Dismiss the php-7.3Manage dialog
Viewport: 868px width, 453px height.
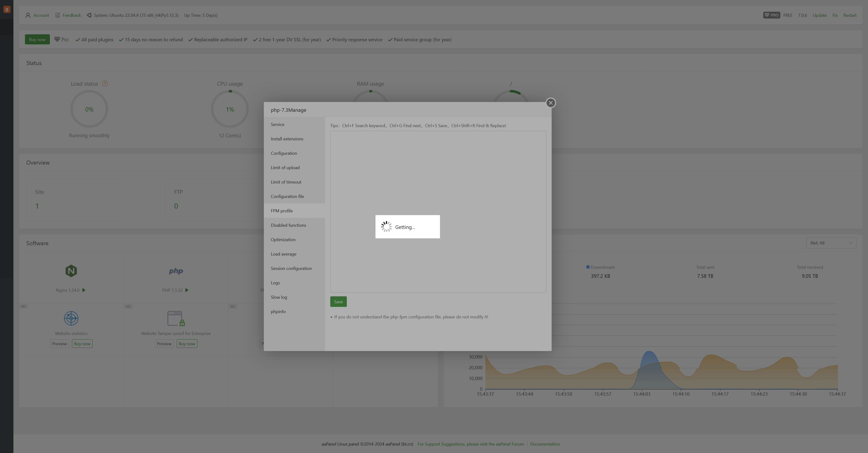551,103
